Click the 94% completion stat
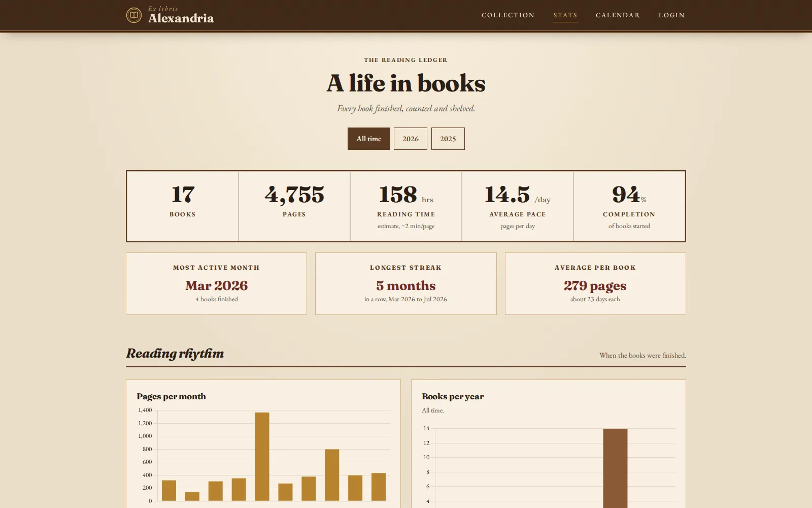 [629, 206]
